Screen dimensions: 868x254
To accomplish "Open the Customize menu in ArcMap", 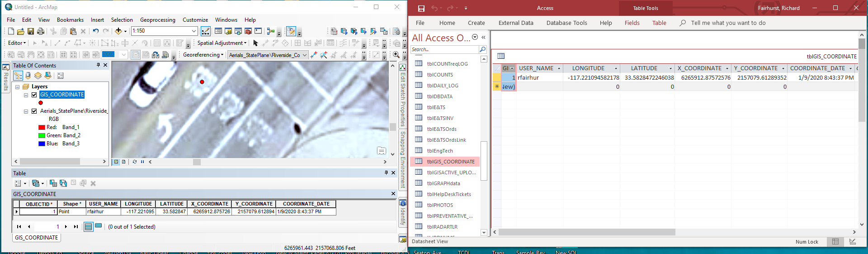I will point(195,20).
